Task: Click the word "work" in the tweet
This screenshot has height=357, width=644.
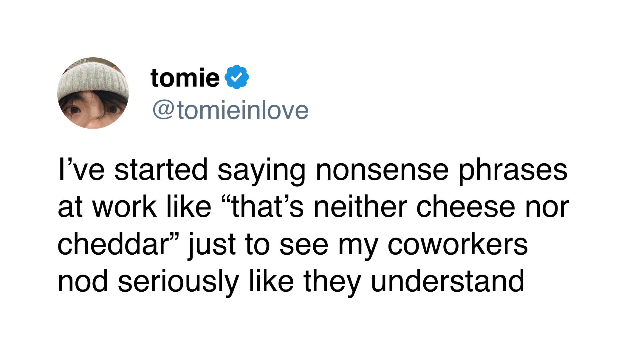Action: tap(124, 207)
